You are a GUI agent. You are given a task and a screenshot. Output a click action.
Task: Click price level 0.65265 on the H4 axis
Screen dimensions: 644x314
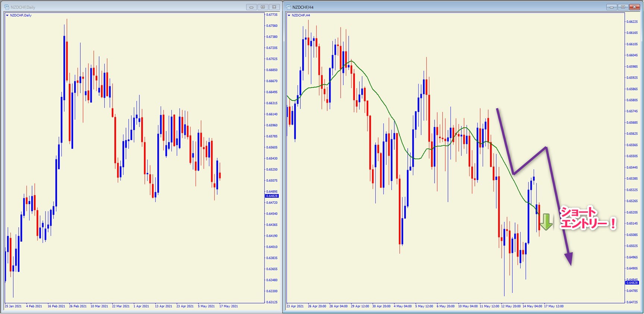pos(632,201)
